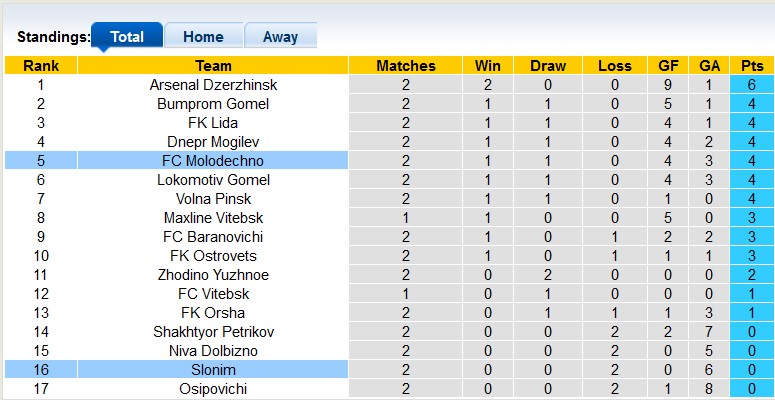Open Maxline Vitebsk team page
This screenshot has width=775, height=400.
tap(213, 218)
